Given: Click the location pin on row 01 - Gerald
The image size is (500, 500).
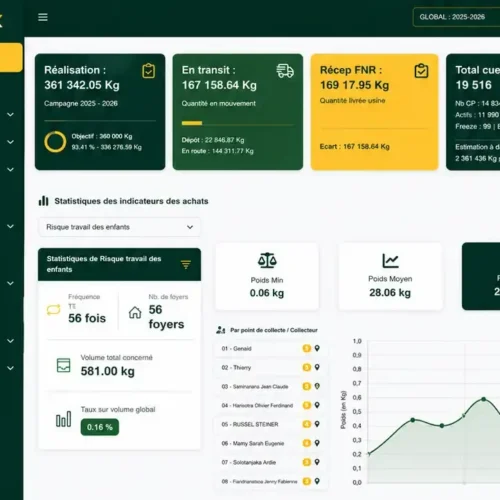Looking at the screenshot, I should coord(317,348).
